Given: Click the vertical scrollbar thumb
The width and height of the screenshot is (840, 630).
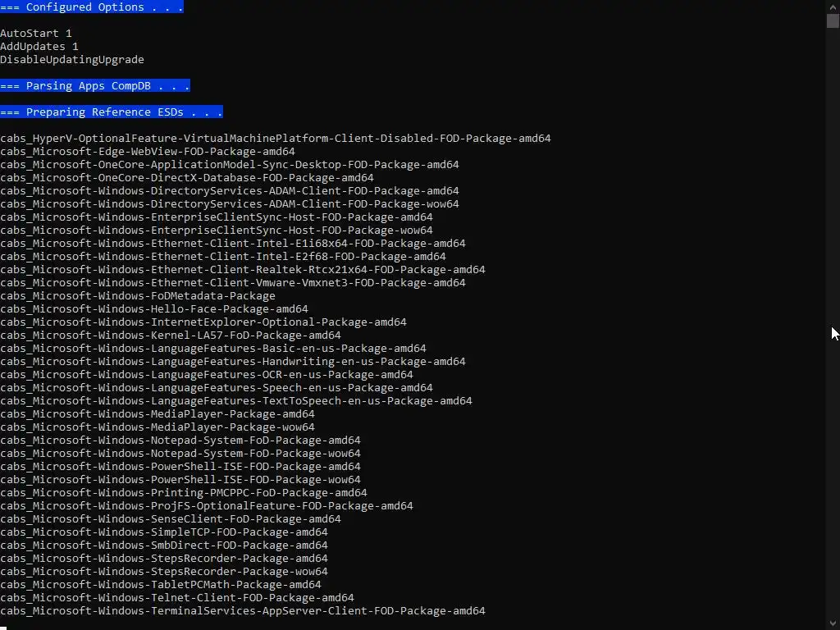Looking at the screenshot, I should click(x=833, y=21).
